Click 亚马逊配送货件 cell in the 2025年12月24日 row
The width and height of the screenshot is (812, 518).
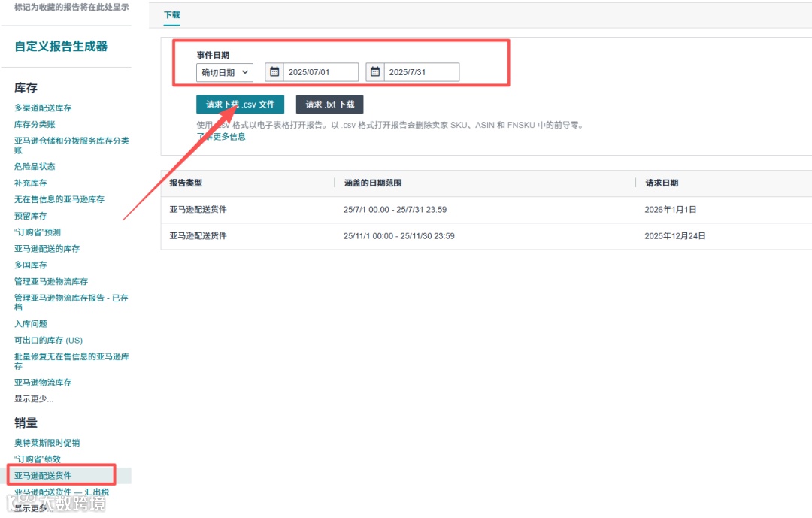pyautogui.click(x=198, y=235)
